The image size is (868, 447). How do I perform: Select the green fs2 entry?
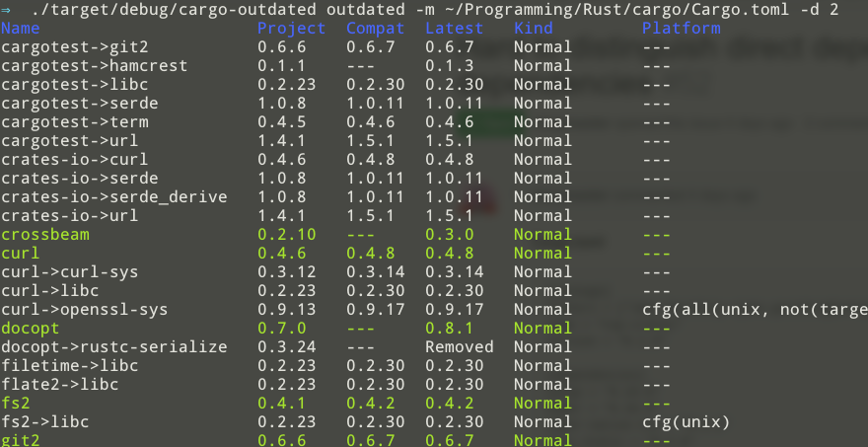pos(16,404)
